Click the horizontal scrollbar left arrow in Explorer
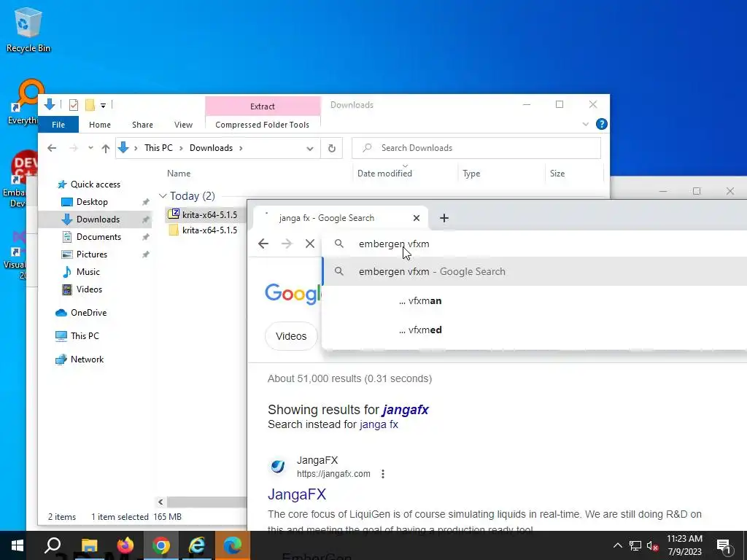Image resolution: width=747 pixels, height=560 pixels. (160, 502)
